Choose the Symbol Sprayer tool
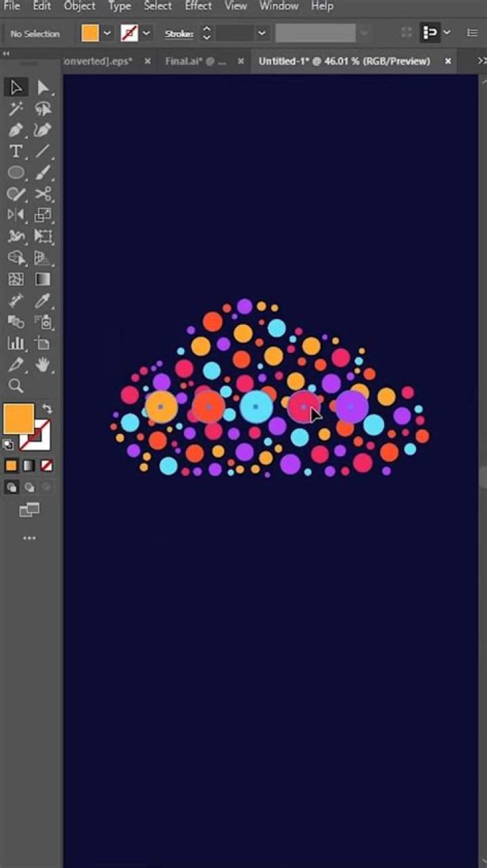This screenshot has height=868, width=487. [x=43, y=322]
